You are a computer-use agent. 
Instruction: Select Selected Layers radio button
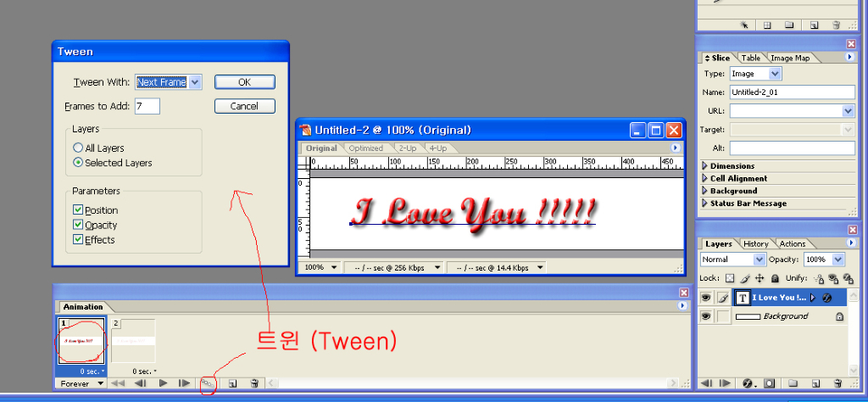tap(78, 163)
